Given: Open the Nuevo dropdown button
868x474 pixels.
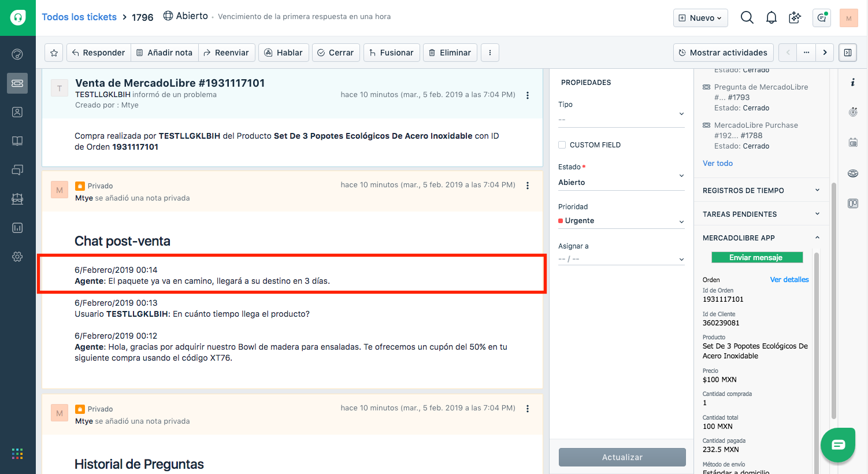Looking at the screenshot, I should (x=700, y=18).
